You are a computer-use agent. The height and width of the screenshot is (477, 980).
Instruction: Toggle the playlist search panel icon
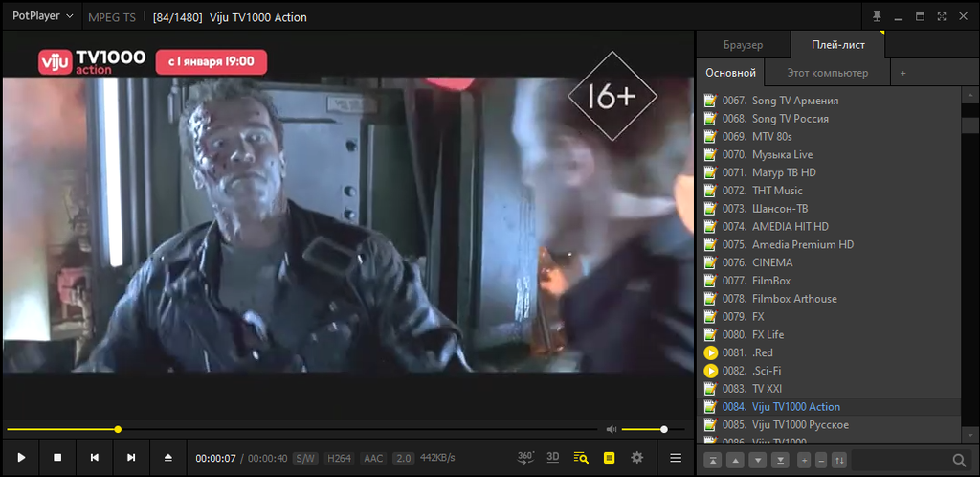[581, 458]
